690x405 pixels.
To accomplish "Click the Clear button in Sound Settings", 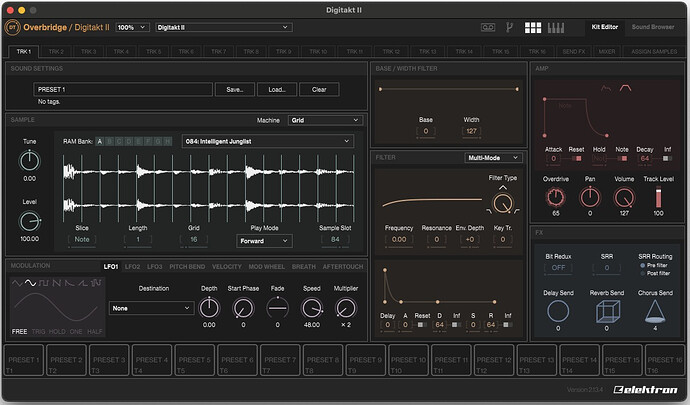I will click(x=319, y=89).
